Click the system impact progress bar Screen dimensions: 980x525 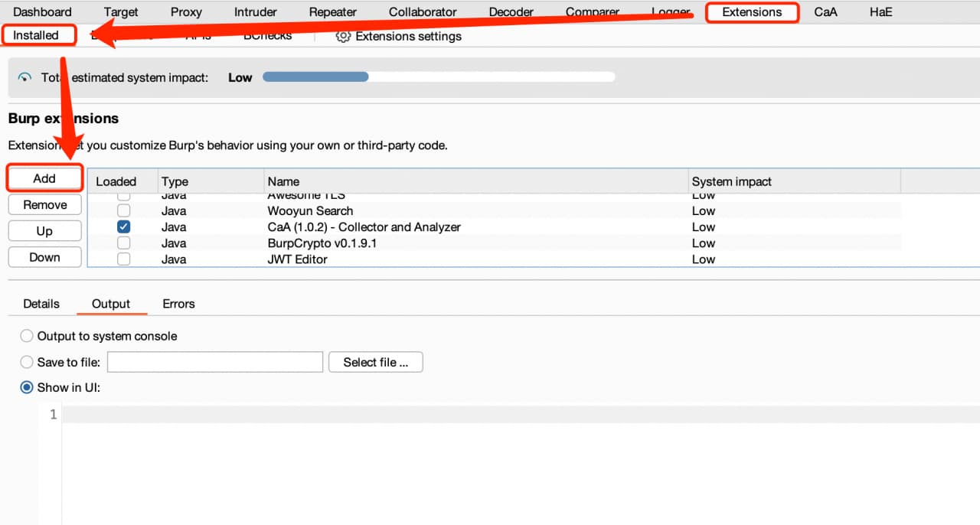(x=438, y=77)
